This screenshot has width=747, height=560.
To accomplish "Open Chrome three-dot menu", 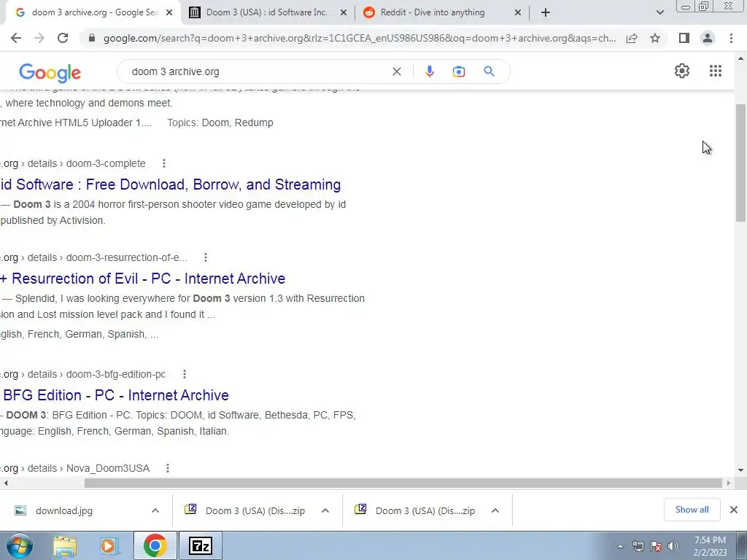I will click(731, 38).
